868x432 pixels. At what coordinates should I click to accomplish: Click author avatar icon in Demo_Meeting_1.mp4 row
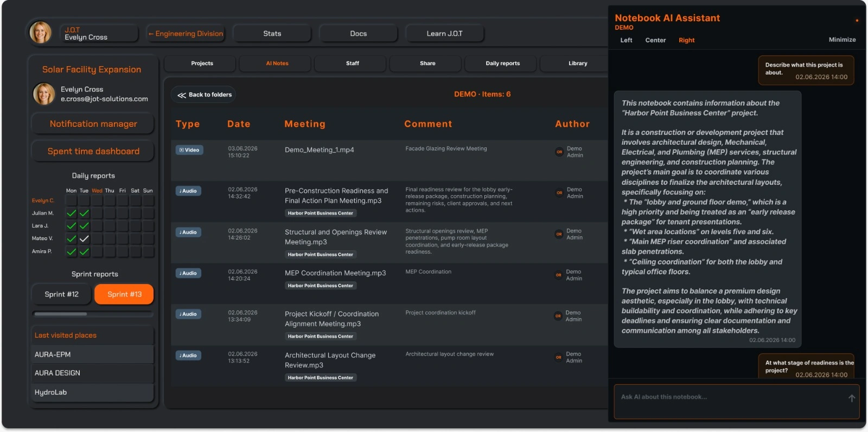pos(559,152)
